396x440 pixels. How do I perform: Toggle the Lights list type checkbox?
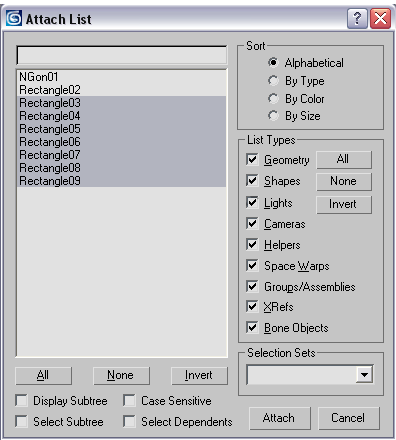tap(252, 203)
